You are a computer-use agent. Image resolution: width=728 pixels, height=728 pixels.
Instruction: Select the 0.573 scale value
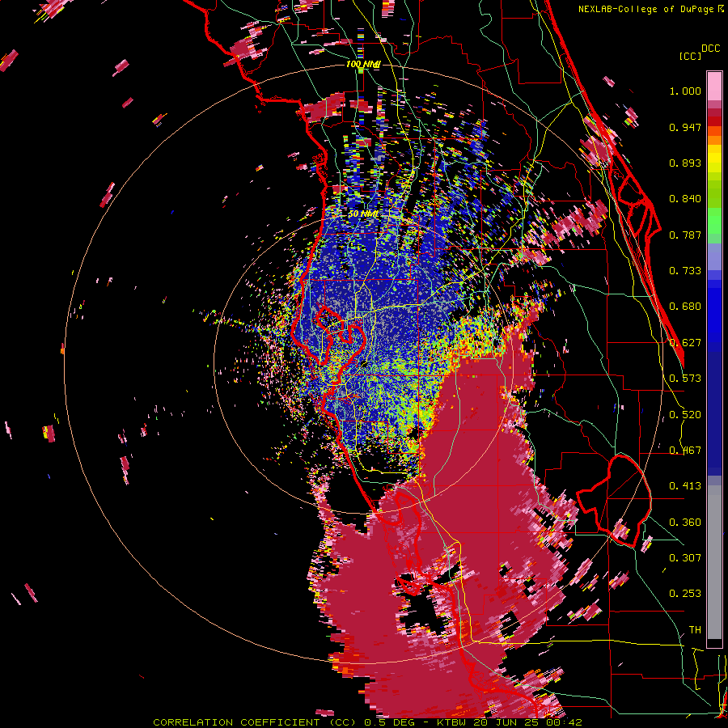(x=685, y=379)
